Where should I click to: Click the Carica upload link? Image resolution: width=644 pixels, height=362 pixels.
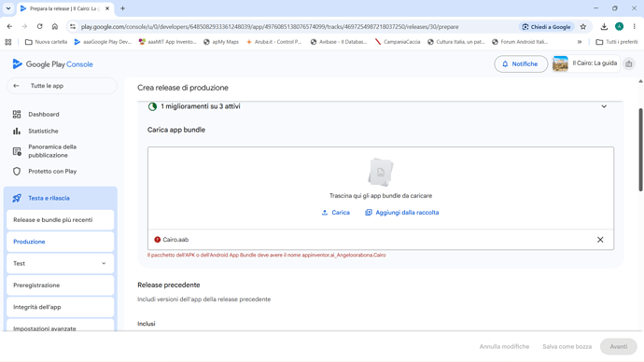click(x=336, y=213)
